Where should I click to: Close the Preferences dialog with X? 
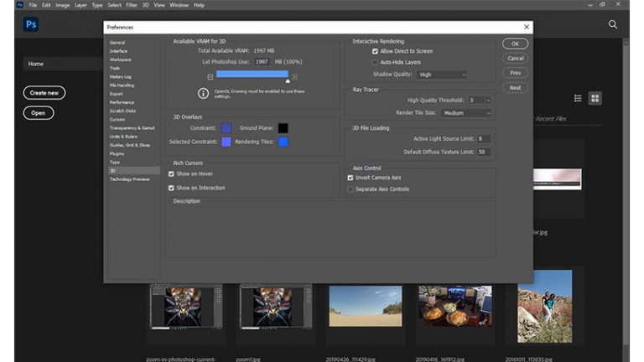527,27
